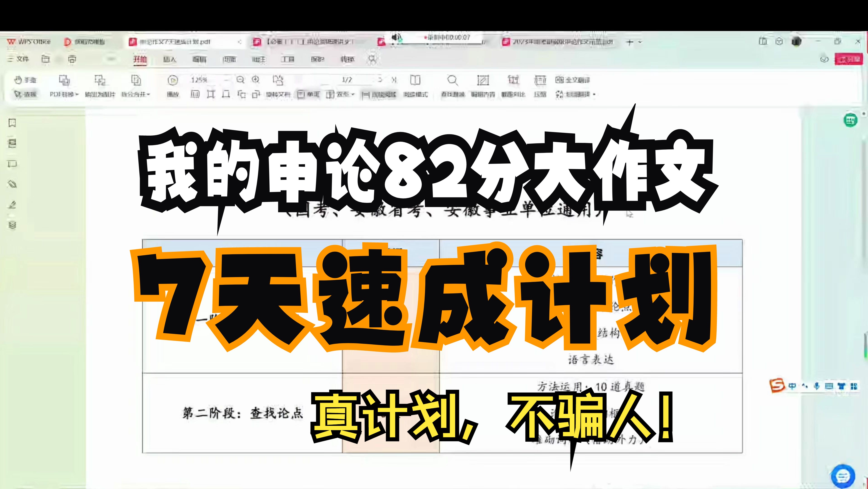Open the 划词翻译 dropdown
The height and width of the screenshot is (489, 868).
pos(575,95)
